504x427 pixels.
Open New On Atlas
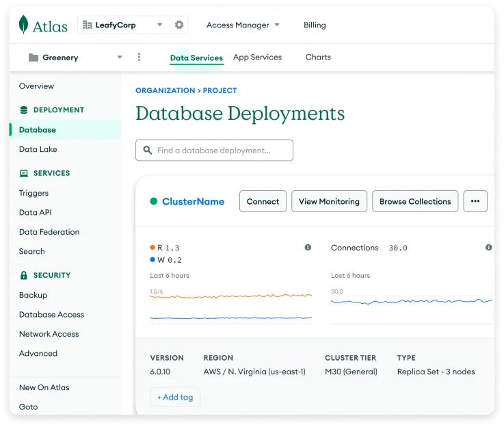(x=44, y=387)
